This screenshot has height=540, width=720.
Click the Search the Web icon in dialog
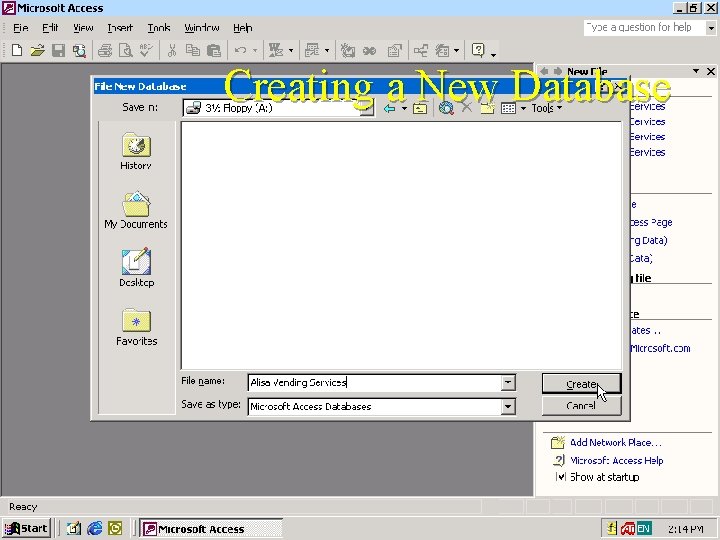click(446, 108)
